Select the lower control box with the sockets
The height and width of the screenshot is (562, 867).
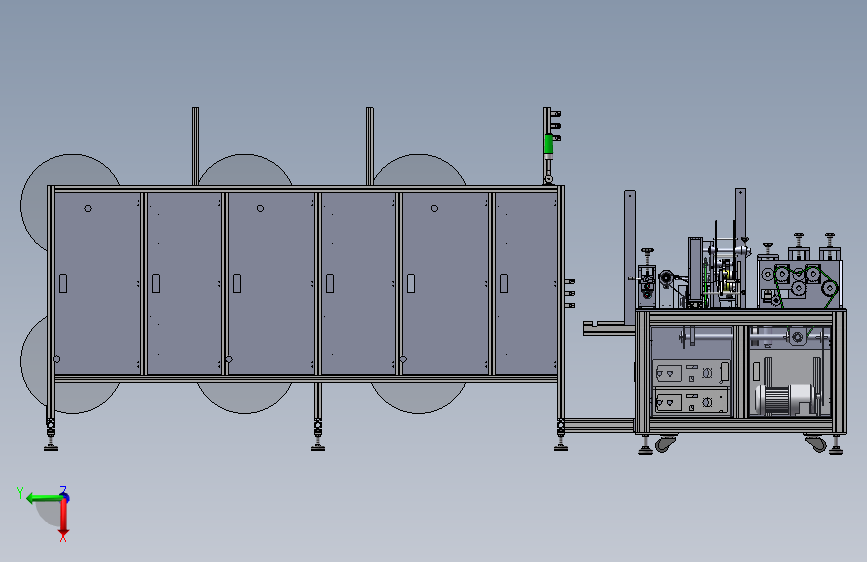[691, 401]
